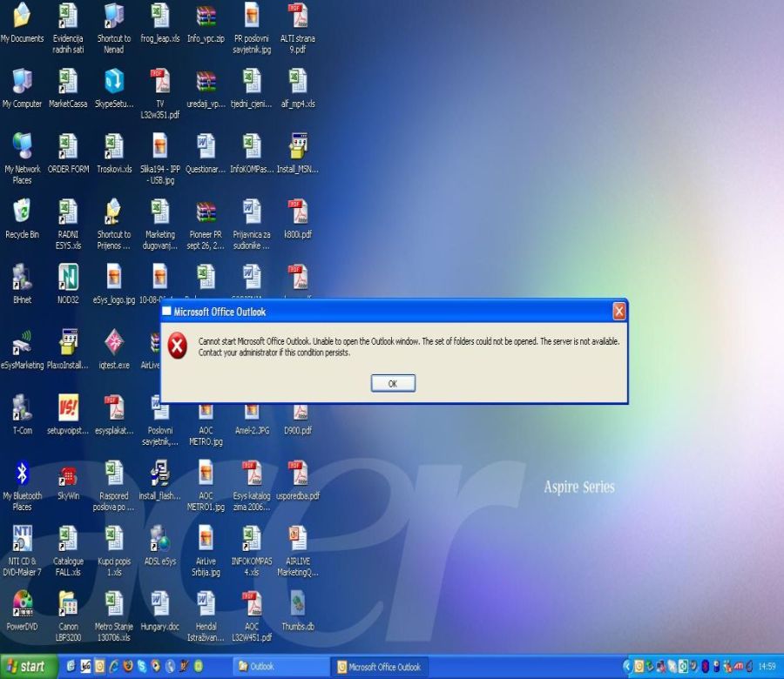
Task: Select the Install_MSN... installer icon
Action: (x=298, y=153)
